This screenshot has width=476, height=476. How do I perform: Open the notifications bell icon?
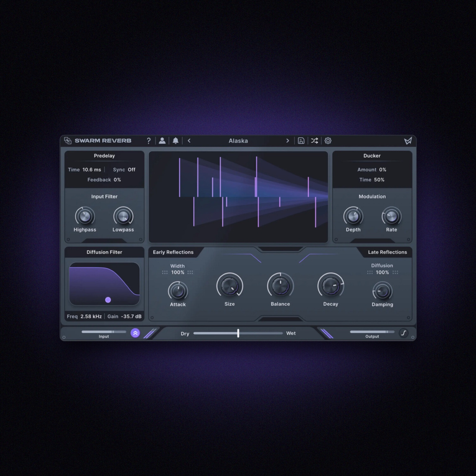(x=176, y=141)
